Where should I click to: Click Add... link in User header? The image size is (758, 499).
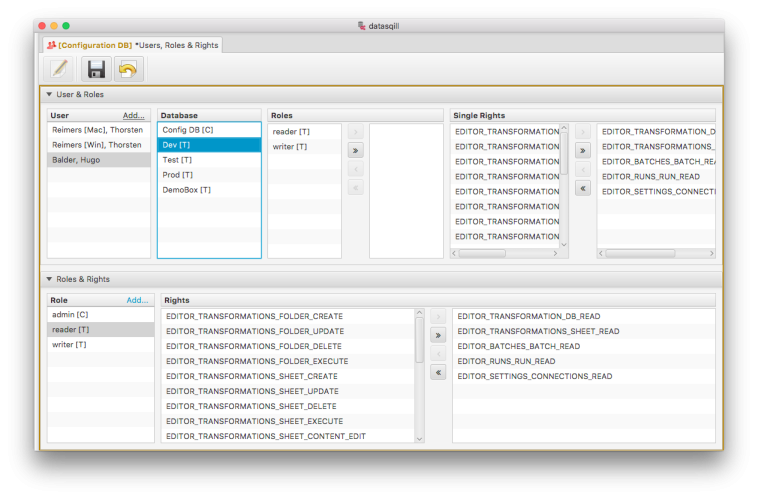click(133, 115)
